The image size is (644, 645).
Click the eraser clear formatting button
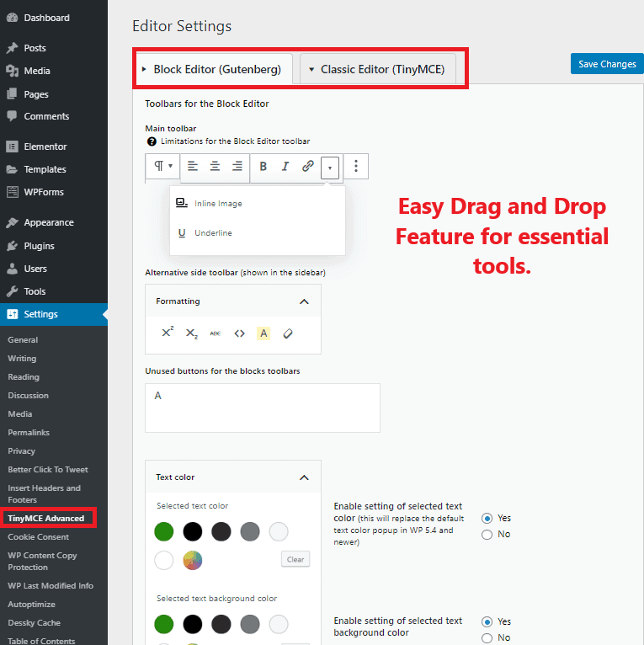point(288,333)
